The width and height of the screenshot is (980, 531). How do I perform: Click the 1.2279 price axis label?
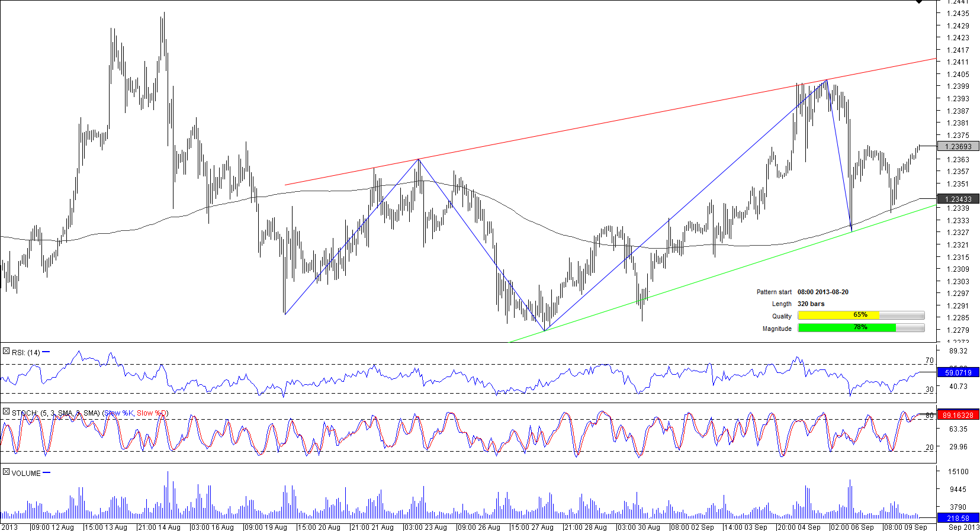957,330
